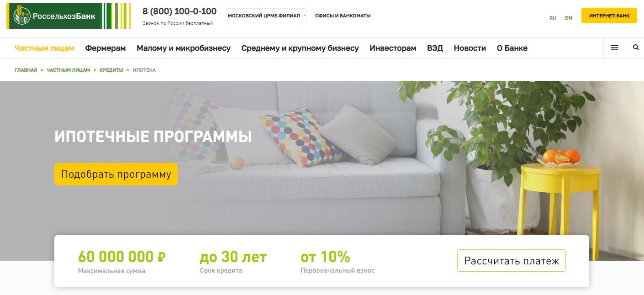Open Офисы и банкоматы link
The height and width of the screenshot is (295, 644).
pyautogui.click(x=343, y=16)
